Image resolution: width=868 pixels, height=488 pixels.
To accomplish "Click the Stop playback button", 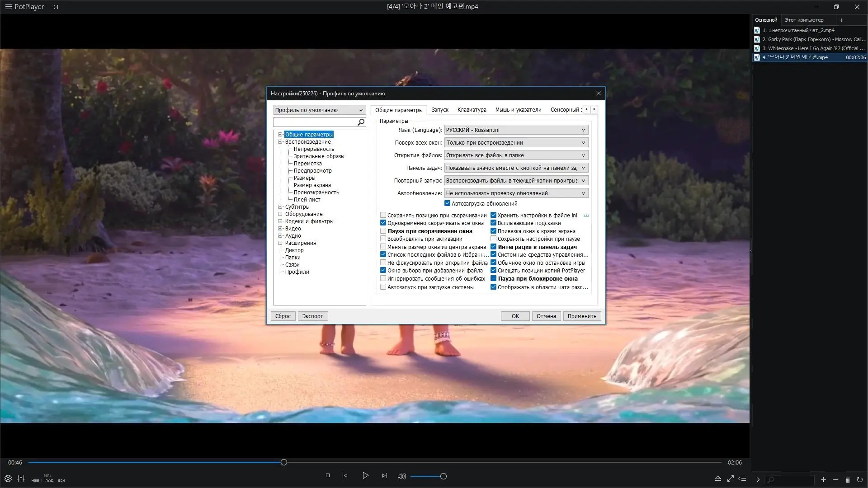I will [x=328, y=475].
